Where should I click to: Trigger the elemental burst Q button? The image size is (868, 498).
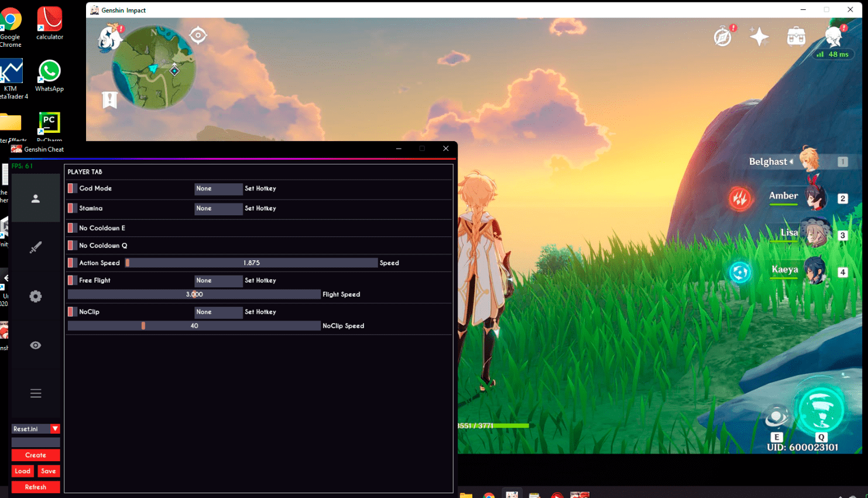(821, 410)
